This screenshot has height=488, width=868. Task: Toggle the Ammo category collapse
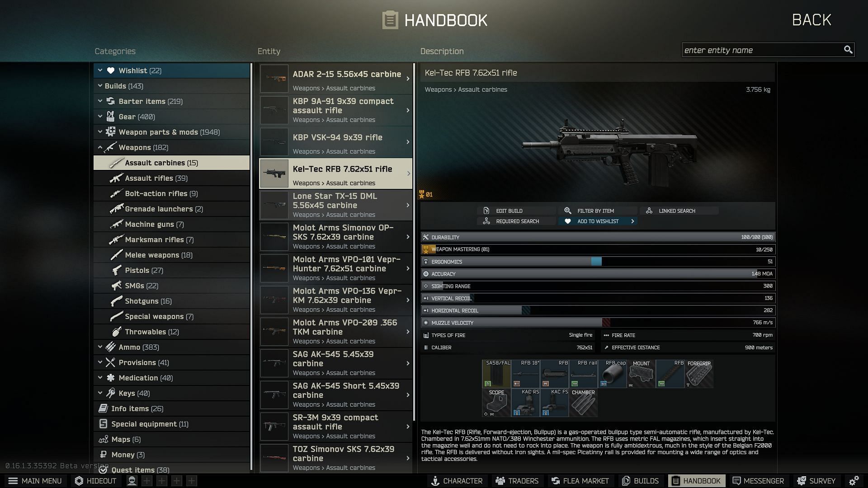pyautogui.click(x=99, y=347)
